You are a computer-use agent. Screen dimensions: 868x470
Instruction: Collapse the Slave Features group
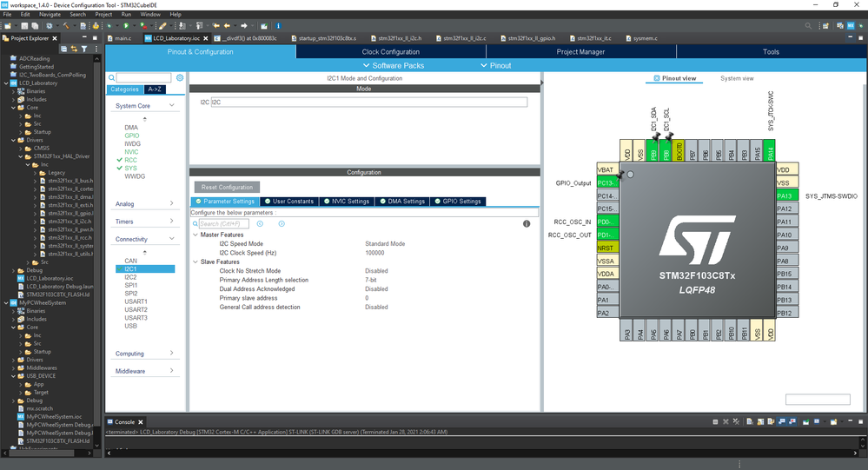(x=195, y=261)
